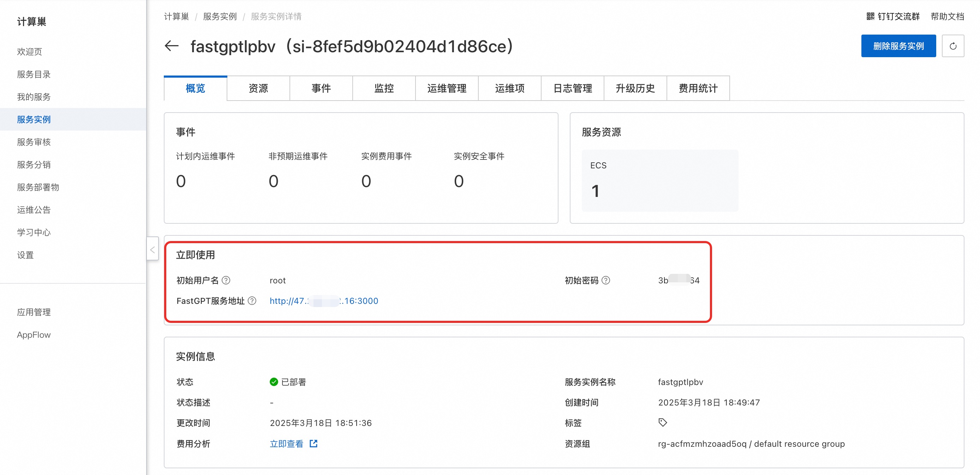Open 运维公告 in the sidebar
Image resolution: width=980 pixels, height=475 pixels.
click(x=34, y=210)
